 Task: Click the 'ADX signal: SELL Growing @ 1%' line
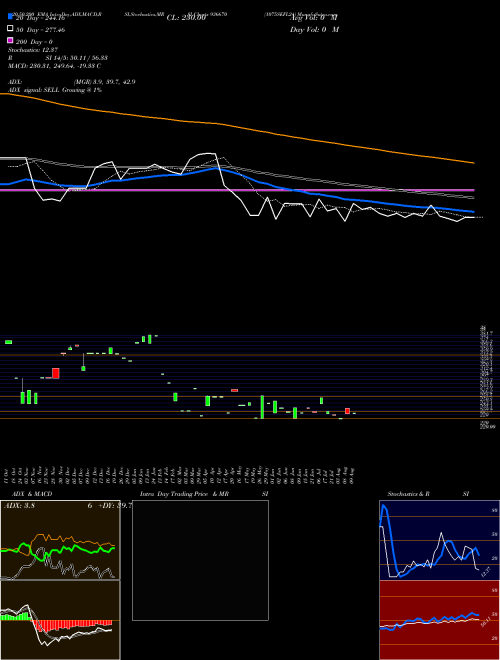[x=55, y=90]
